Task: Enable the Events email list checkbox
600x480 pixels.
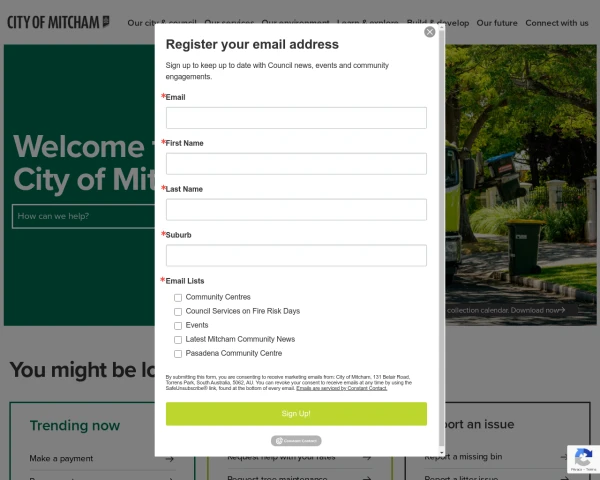Action: point(178,326)
